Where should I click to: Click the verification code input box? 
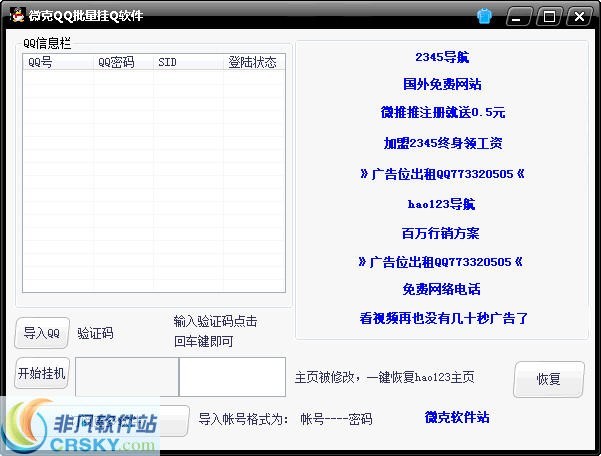(x=232, y=377)
